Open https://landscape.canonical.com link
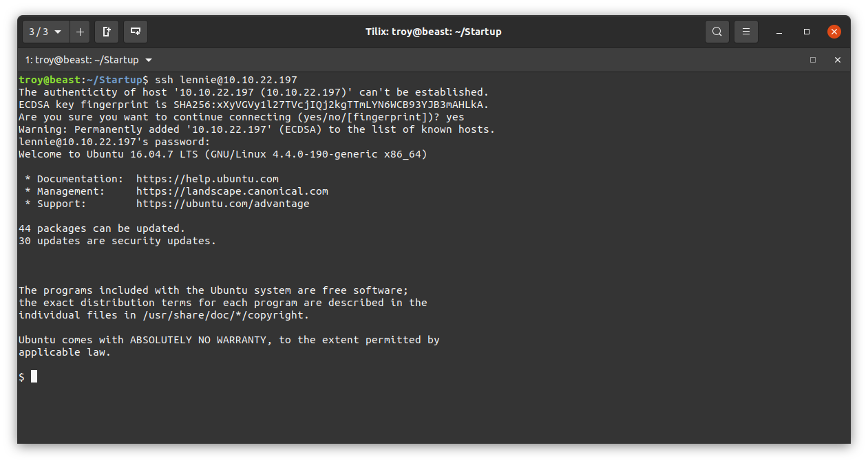Viewport: 868px width, 463px height. pyautogui.click(x=232, y=191)
